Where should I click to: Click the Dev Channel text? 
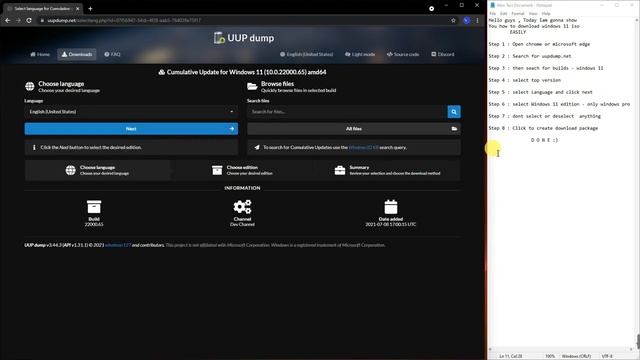242,224
